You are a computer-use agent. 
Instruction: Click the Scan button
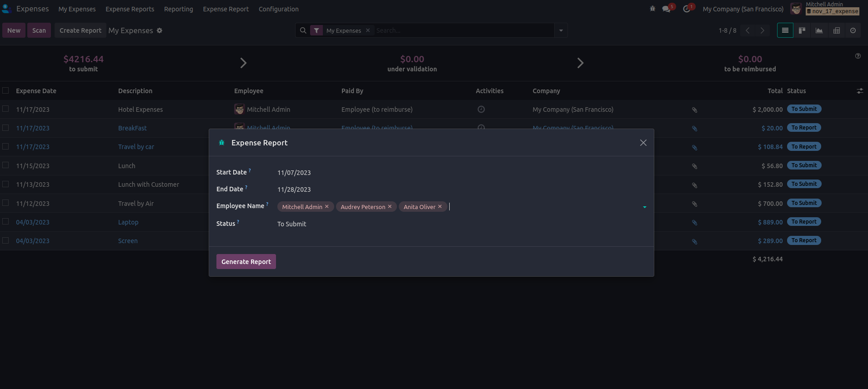pyautogui.click(x=39, y=30)
